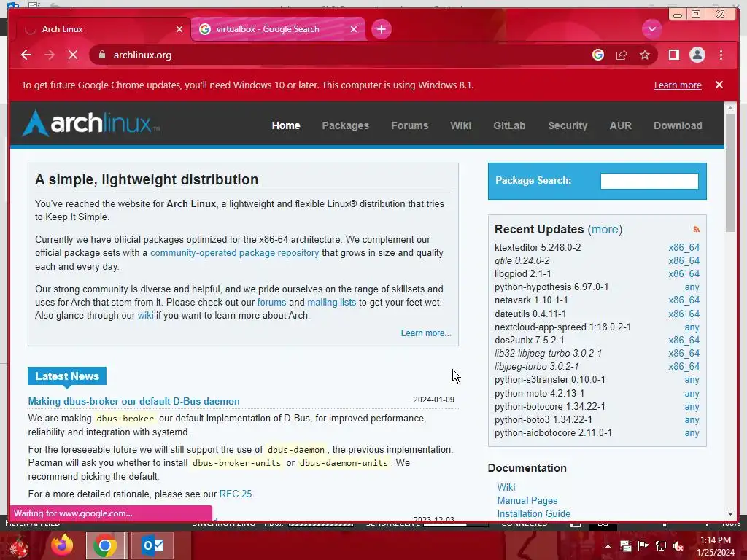Show hidden system tray icons
747x560 pixels.
click(x=608, y=546)
